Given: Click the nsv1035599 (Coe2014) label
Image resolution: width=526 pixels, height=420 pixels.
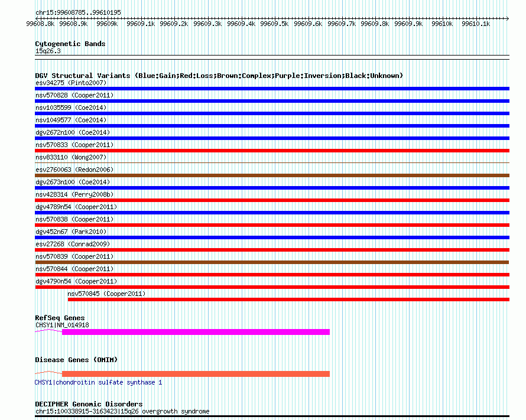Looking at the screenshot, I should click(71, 108).
